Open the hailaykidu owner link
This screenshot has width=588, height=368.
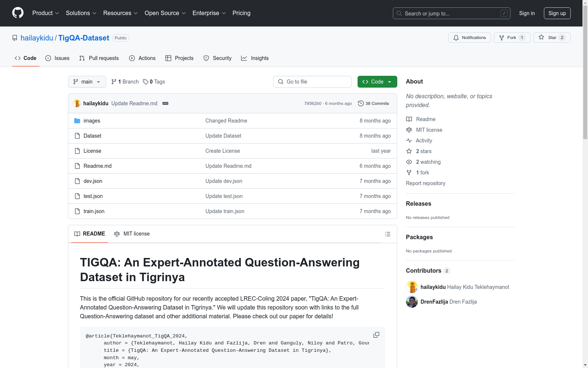37,38
